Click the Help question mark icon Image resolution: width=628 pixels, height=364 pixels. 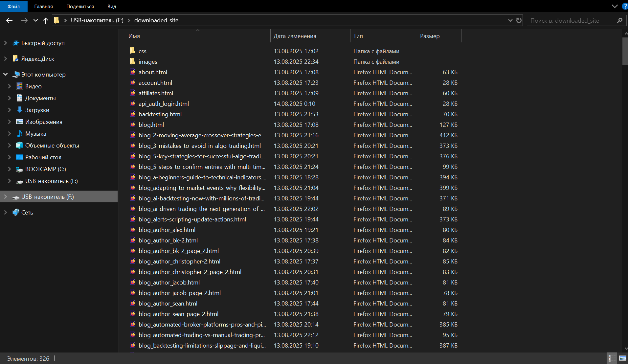click(x=624, y=6)
